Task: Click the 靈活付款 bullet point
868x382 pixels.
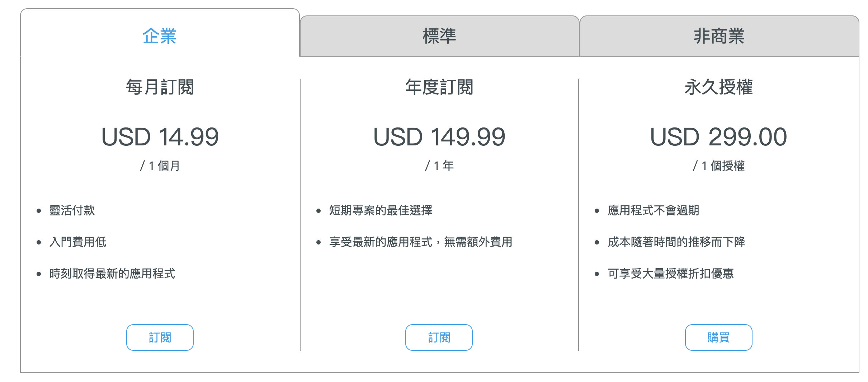Action: click(72, 210)
